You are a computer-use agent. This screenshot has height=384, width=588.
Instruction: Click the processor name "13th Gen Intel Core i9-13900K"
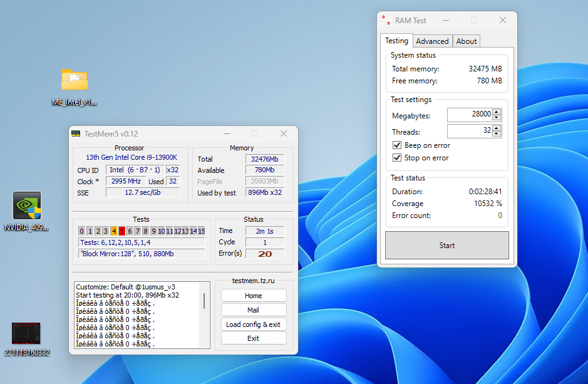tap(132, 157)
